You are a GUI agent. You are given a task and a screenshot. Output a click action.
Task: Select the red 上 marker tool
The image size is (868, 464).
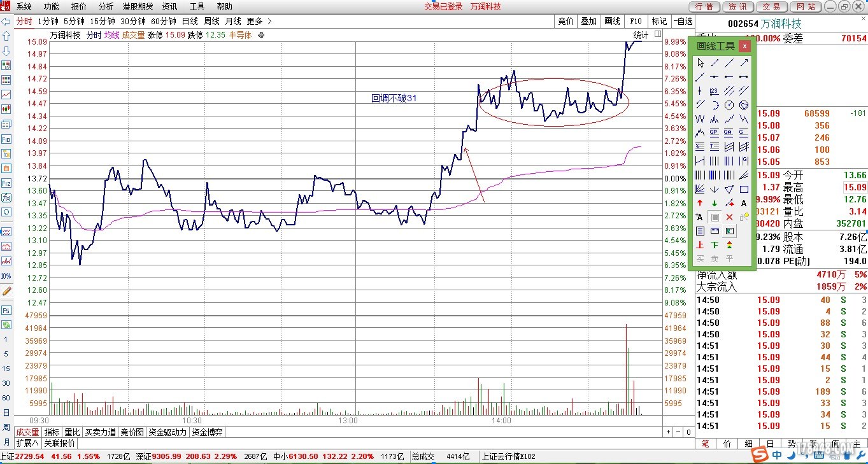pos(701,245)
